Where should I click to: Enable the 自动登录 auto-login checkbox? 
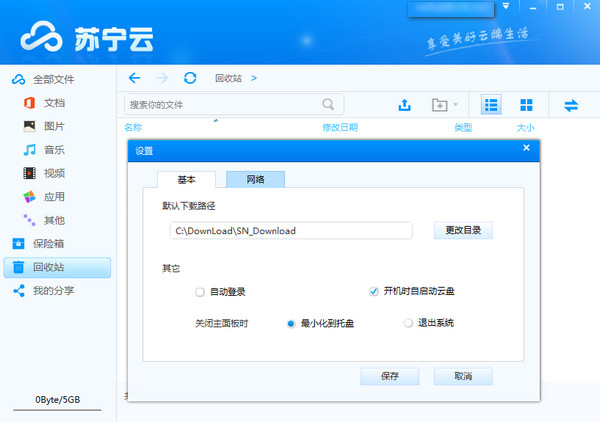pos(200,292)
